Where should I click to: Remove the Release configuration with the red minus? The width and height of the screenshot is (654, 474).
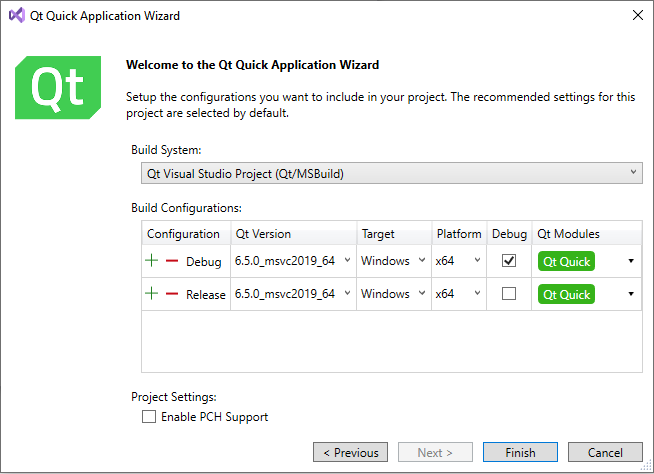[172, 294]
